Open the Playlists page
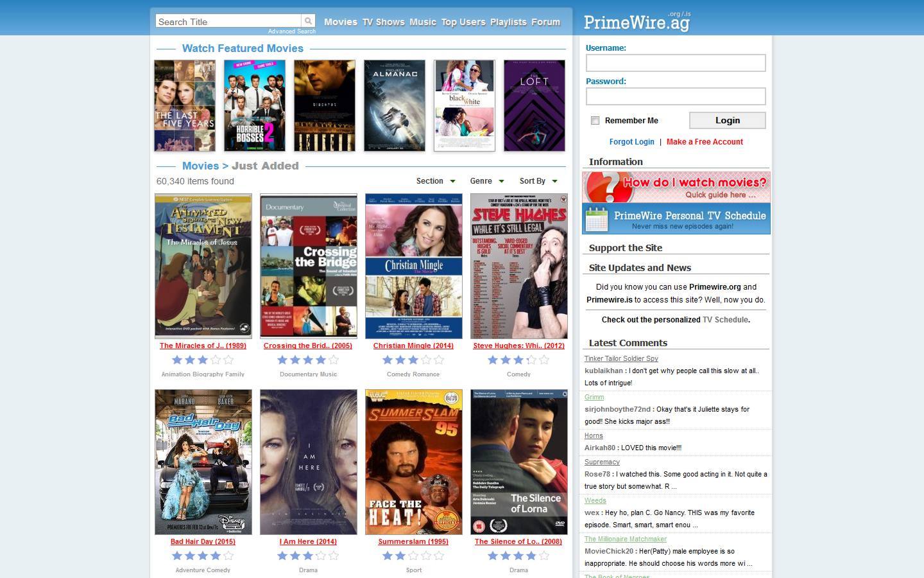 tap(508, 22)
